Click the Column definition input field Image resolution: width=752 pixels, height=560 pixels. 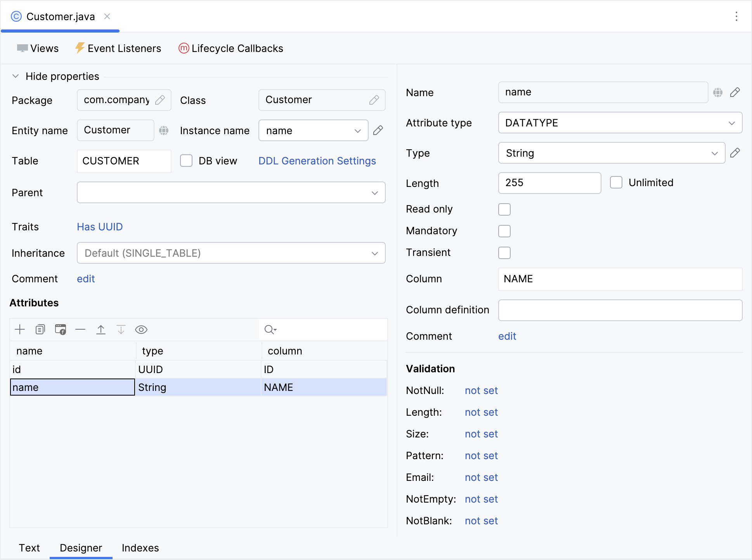[620, 310]
